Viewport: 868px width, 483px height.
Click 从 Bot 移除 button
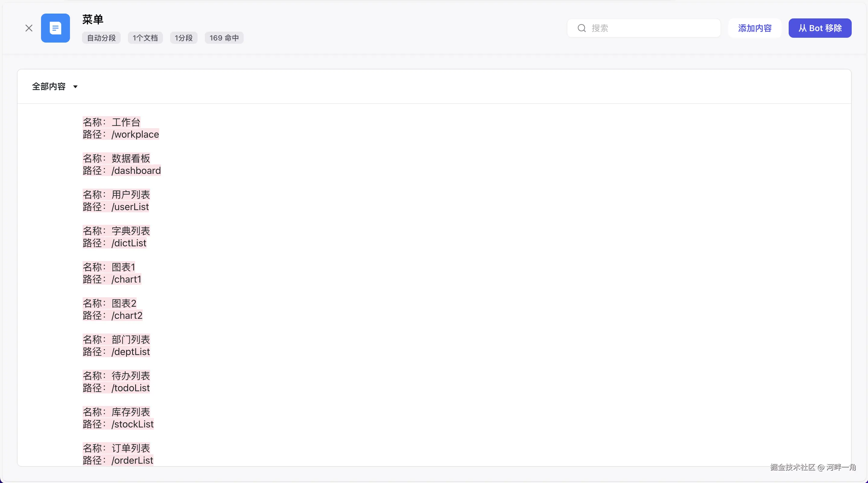(x=820, y=28)
